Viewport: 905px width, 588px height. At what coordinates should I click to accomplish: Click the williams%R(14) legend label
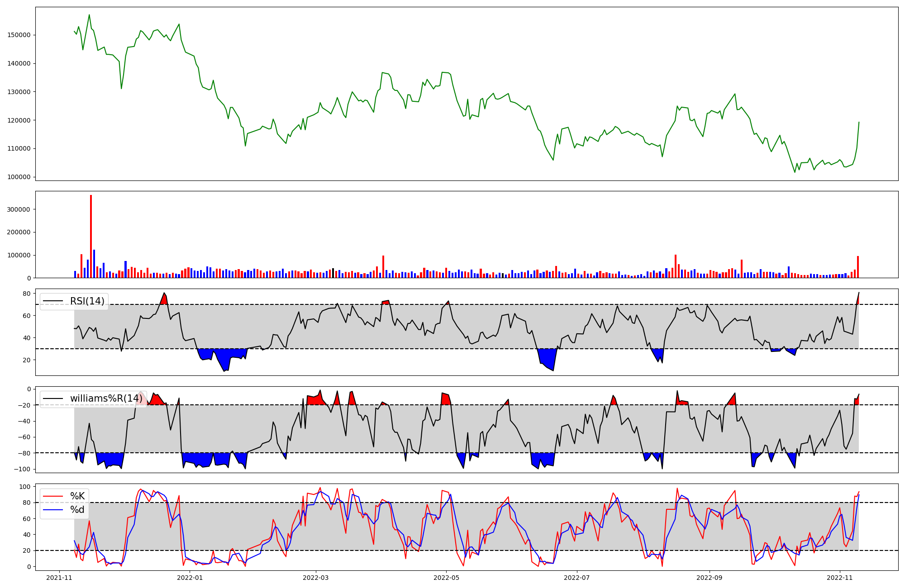pos(106,398)
